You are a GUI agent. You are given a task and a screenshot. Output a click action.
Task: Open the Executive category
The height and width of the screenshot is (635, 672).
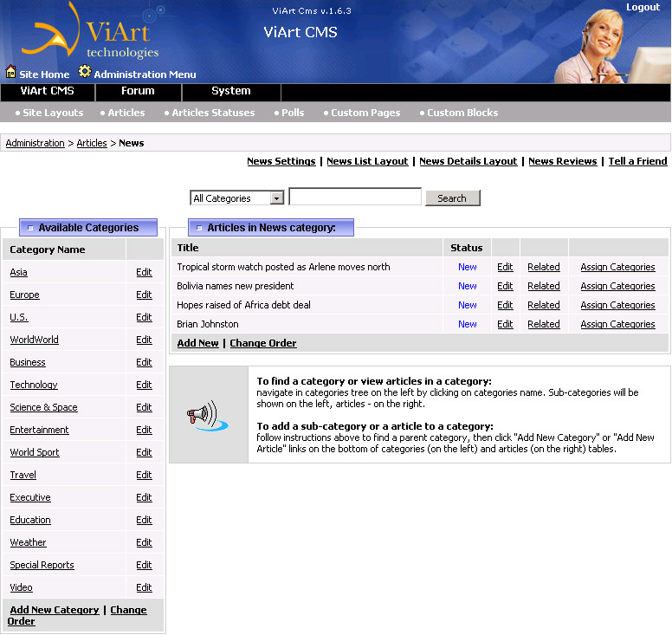click(x=30, y=497)
